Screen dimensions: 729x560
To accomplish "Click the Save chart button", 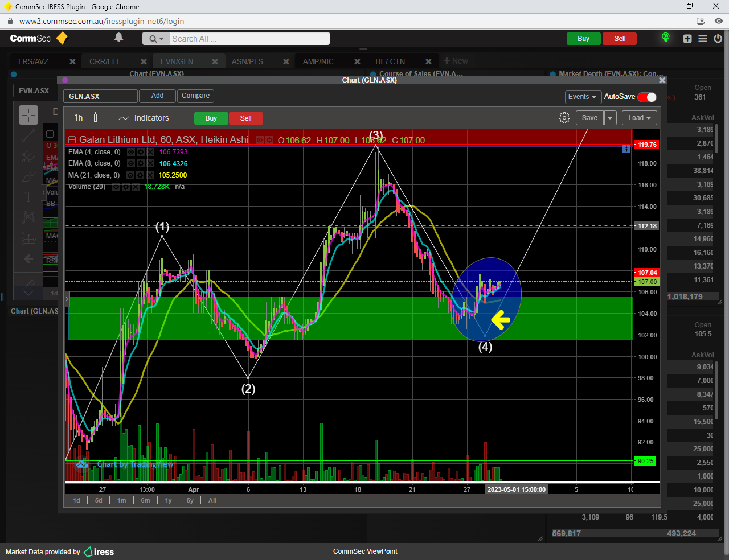I will [589, 118].
